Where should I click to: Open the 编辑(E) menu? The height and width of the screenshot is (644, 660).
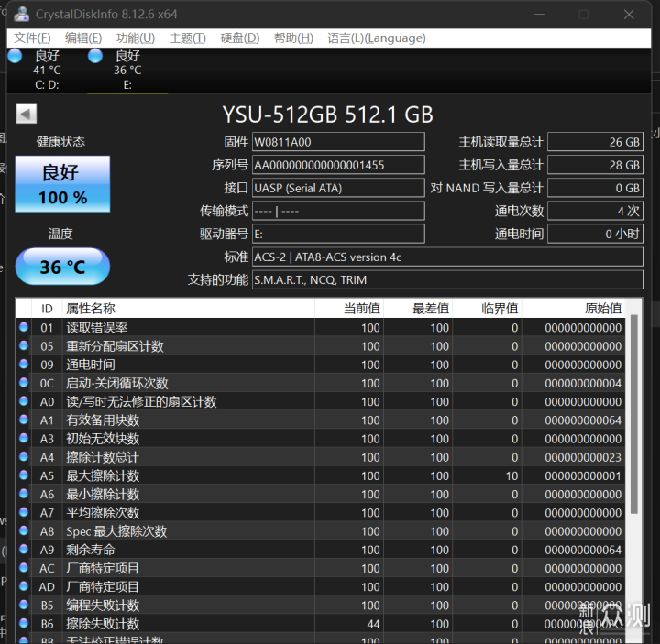[83, 38]
